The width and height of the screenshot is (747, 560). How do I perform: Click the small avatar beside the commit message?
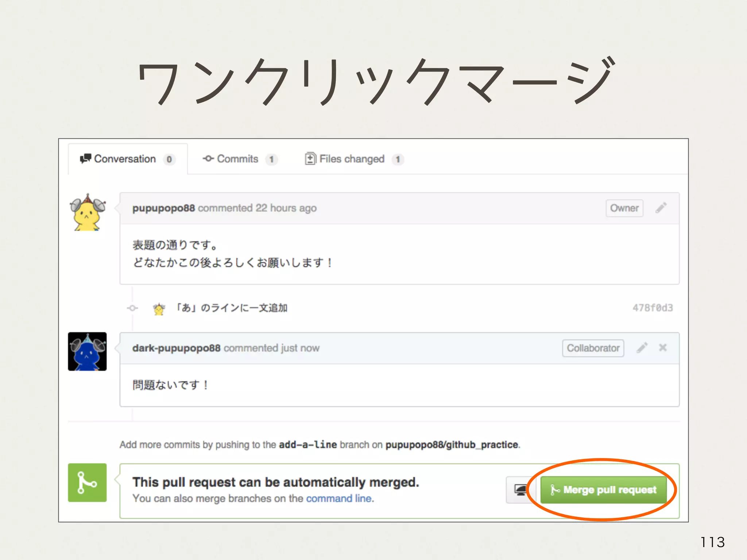[159, 309]
